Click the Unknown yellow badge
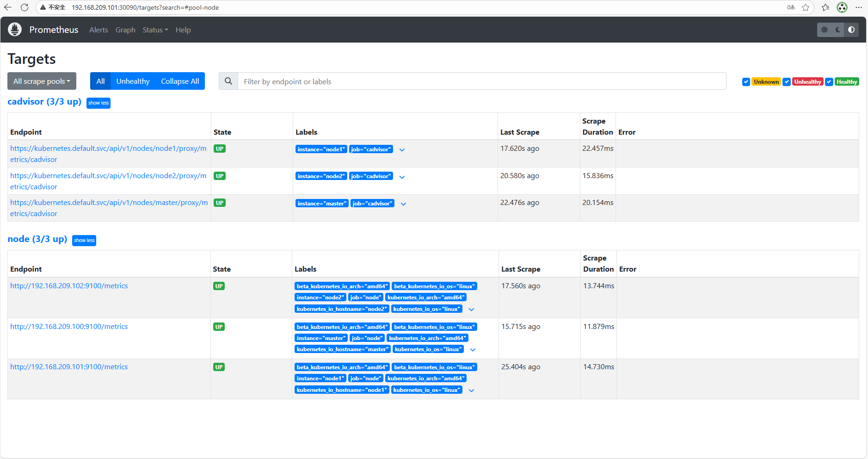 pos(766,82)
